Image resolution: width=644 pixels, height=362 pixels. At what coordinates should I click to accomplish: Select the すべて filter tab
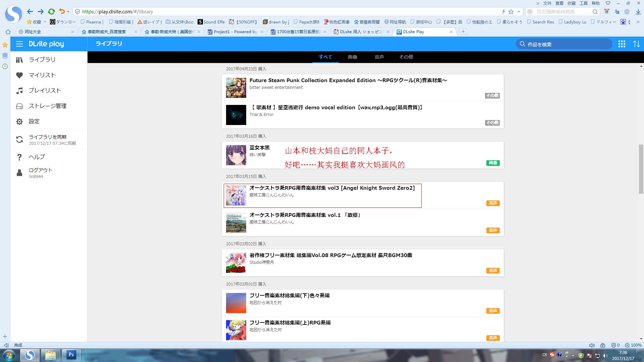(x=325, y=57)
